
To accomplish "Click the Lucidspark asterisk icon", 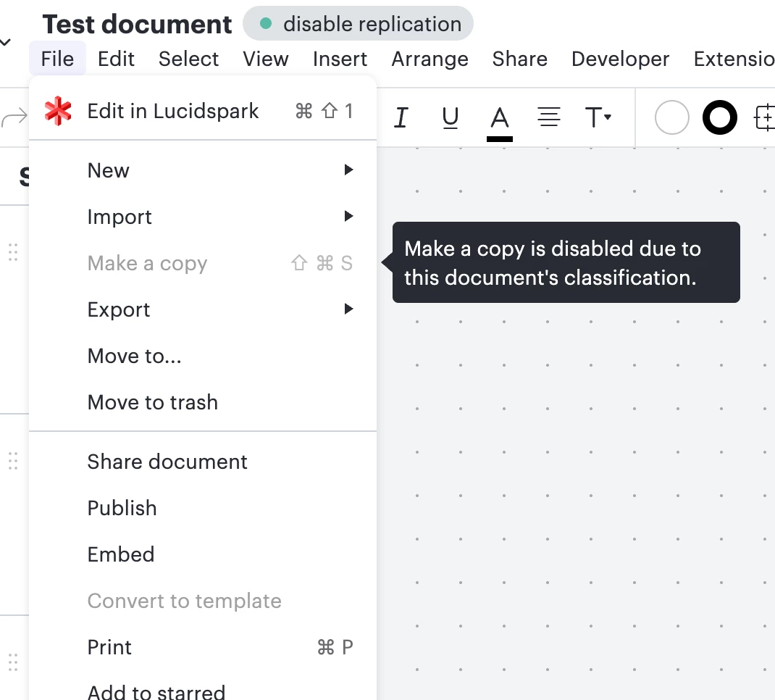I will (58, 111).
